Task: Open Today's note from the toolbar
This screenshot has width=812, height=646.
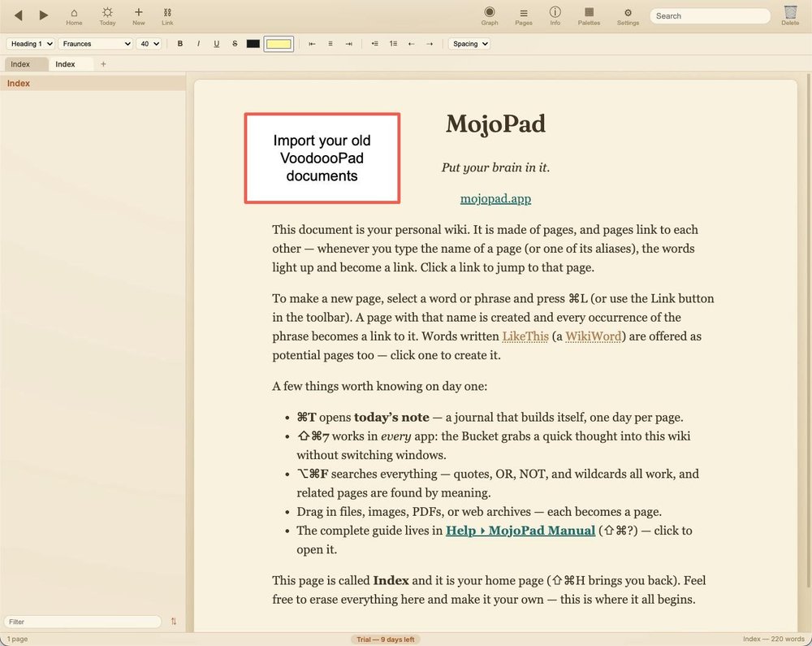Action: pyautogui.click(x=107, y=16)
